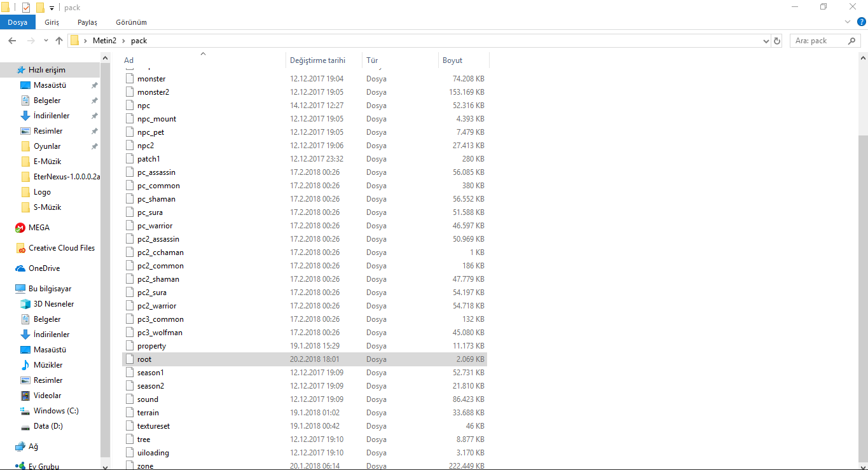Select the monster file

(x=305, y=79)
